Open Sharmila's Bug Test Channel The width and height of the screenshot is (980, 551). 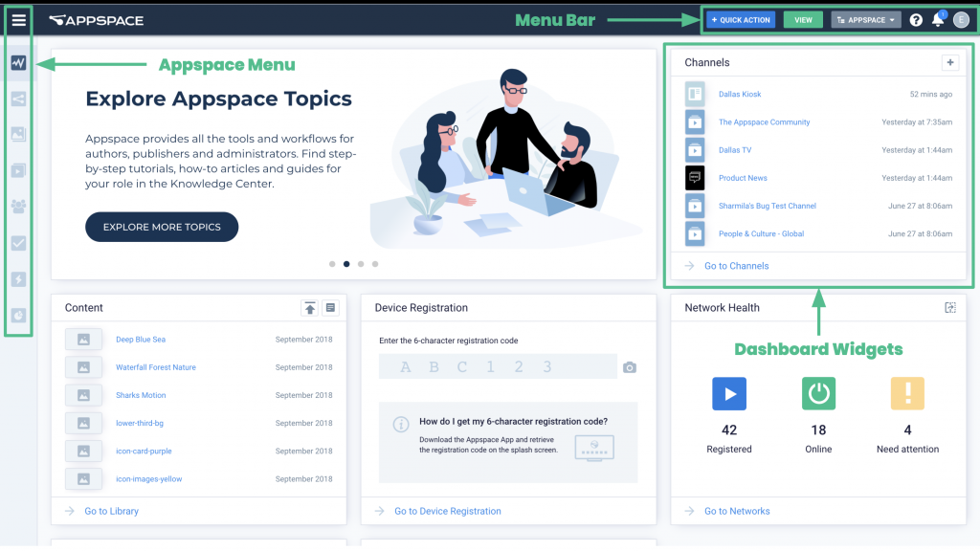coord(767,207)
